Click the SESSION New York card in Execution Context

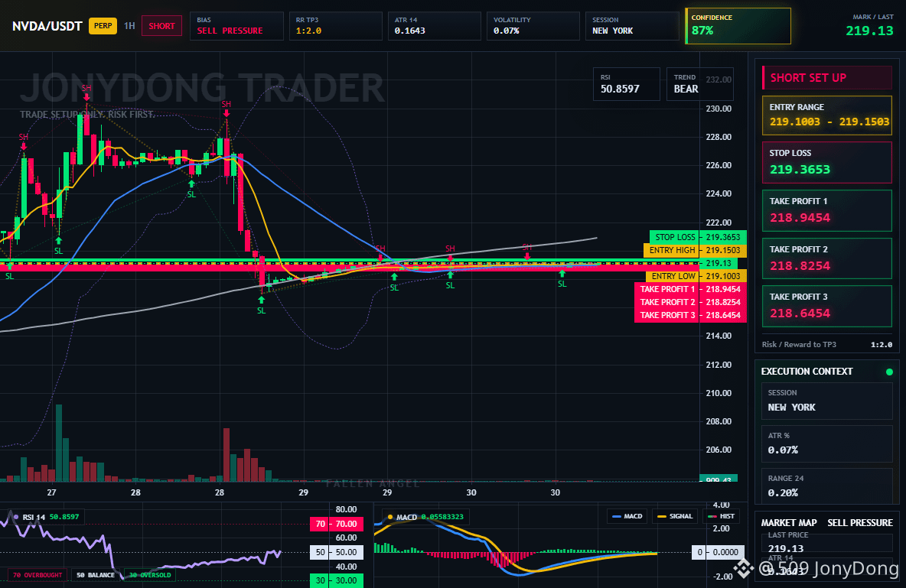[x=827, y=400]
